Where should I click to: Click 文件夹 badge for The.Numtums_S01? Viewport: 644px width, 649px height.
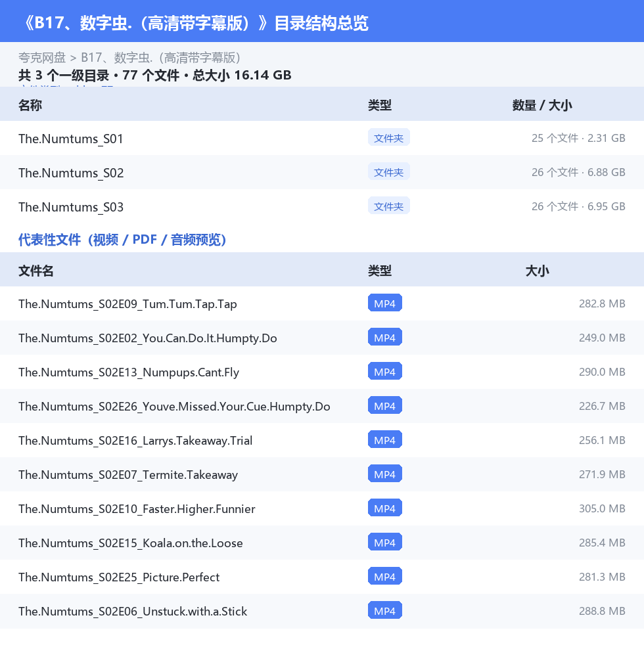tap(388, 138)
